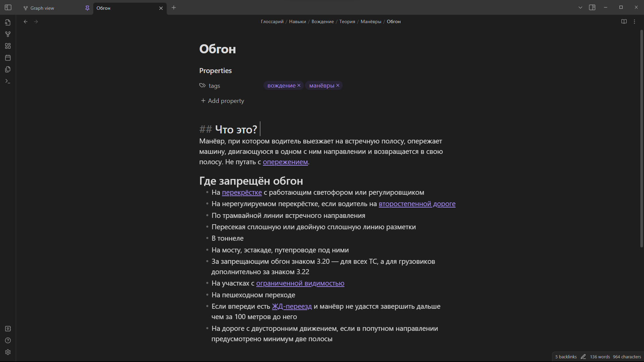This screenshot has height=362, width=644.
Task: Open settings gear icon
Action: pos(8,352)
